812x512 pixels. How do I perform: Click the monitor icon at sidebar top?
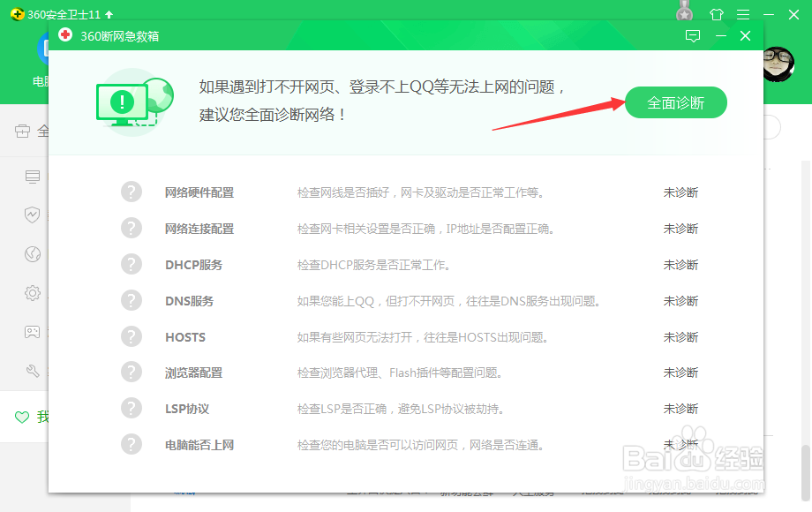[32, 177]
